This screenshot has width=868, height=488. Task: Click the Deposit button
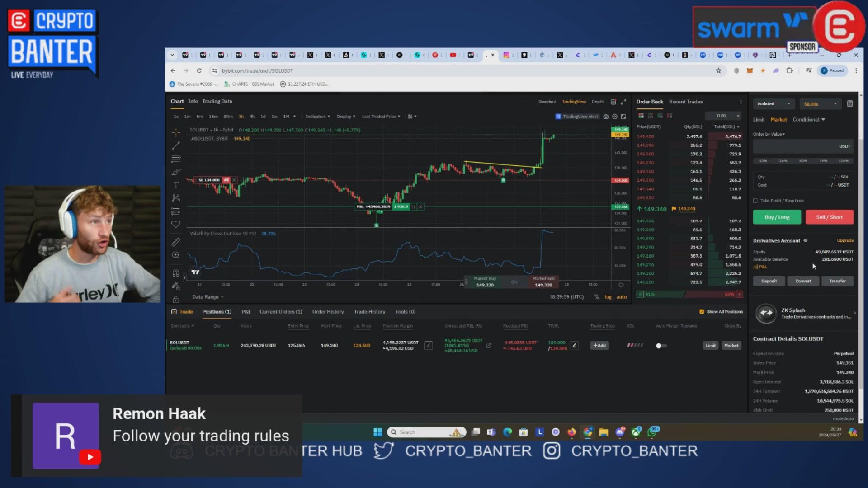[769, 281]
